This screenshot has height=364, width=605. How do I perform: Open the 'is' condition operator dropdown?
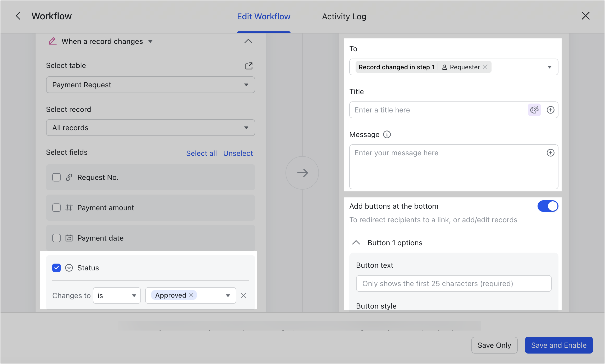tap(117, 295)
